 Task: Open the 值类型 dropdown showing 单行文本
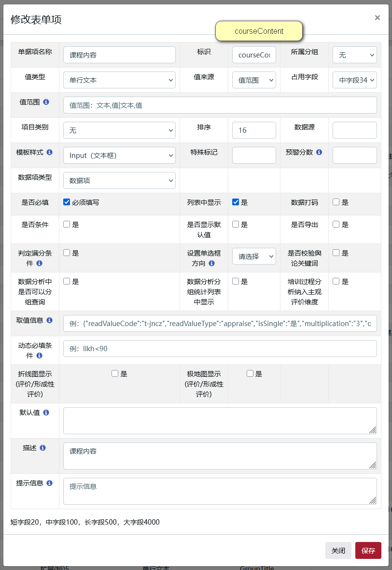[119, 80]
